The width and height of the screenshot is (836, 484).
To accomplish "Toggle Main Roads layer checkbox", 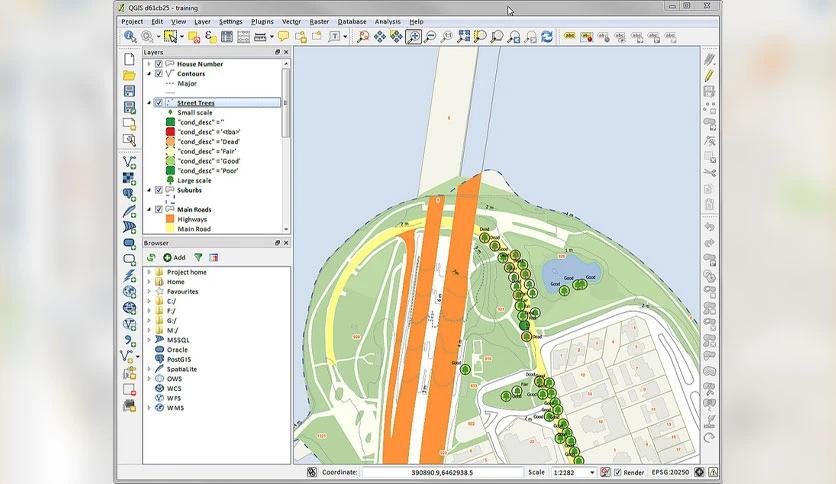I will tap(158, 209).
